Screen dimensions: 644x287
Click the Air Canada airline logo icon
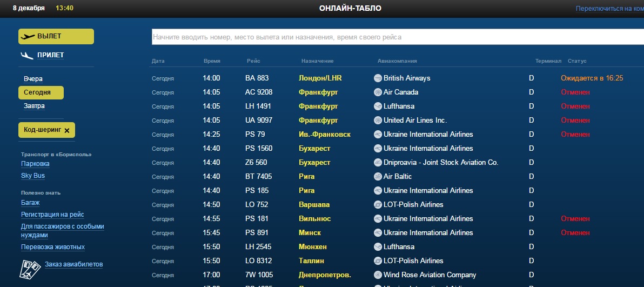pyautogui.click(x=378, y=92)
